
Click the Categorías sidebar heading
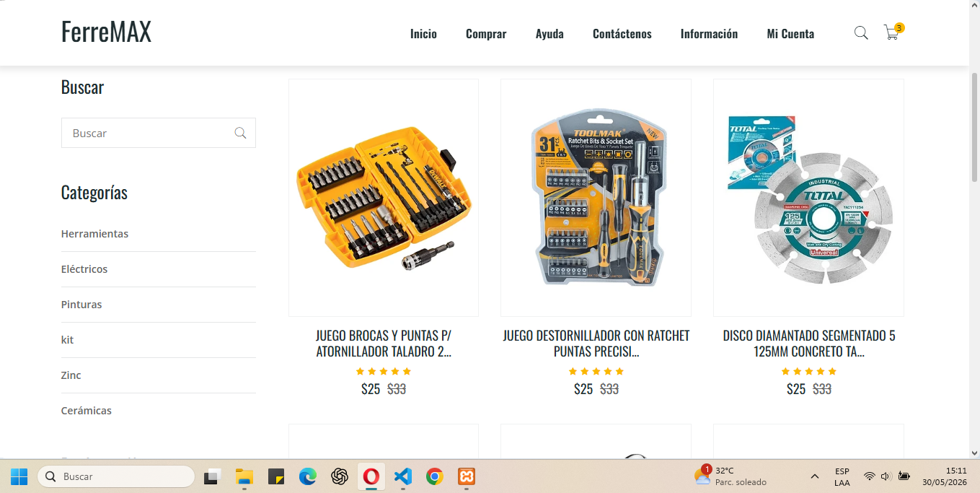click(x=94, y=193)
